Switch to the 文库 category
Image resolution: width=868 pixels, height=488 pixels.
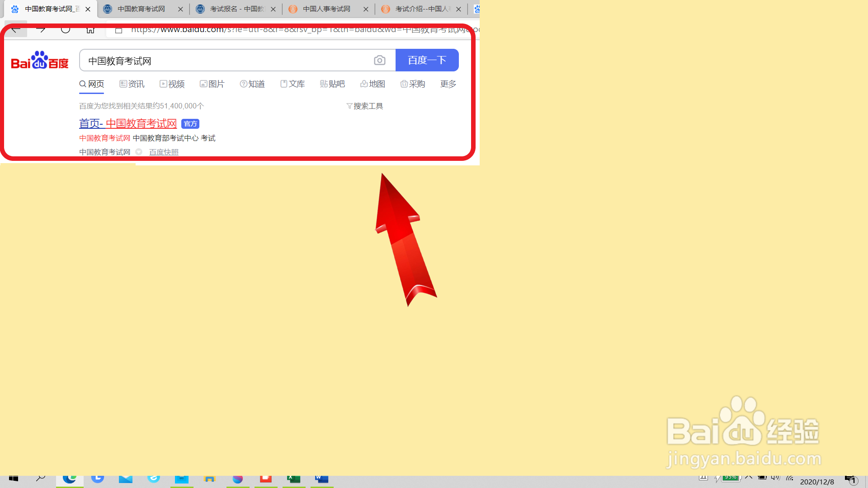pyautogui.click(x=292, y=84)
